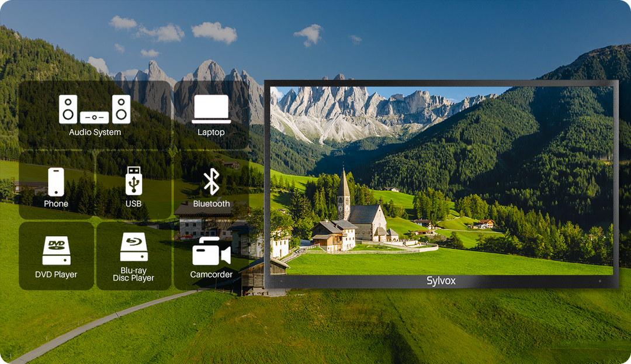Image resolution: width=631 pixels, height=364 pixels.
Task: Click the 'Bluetooth' caption text
Action: 211,204
